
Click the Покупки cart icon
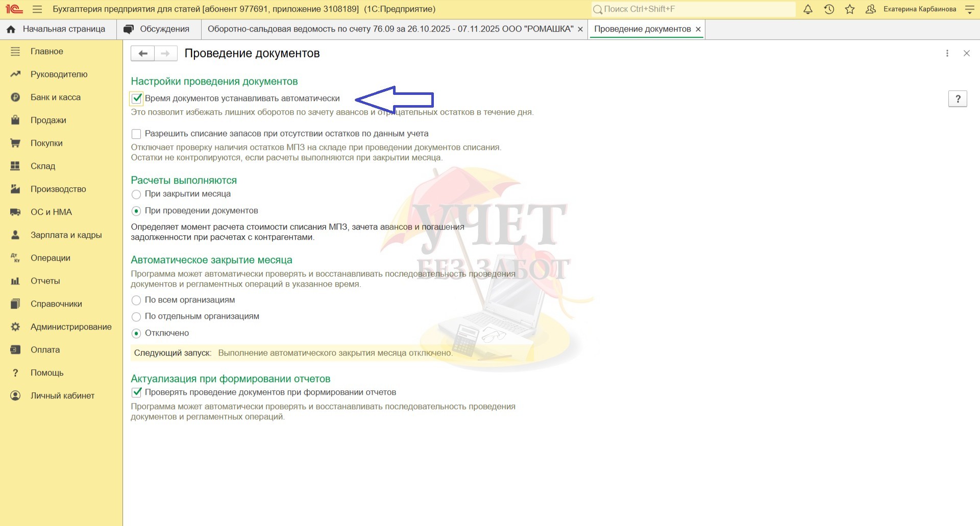15,143
